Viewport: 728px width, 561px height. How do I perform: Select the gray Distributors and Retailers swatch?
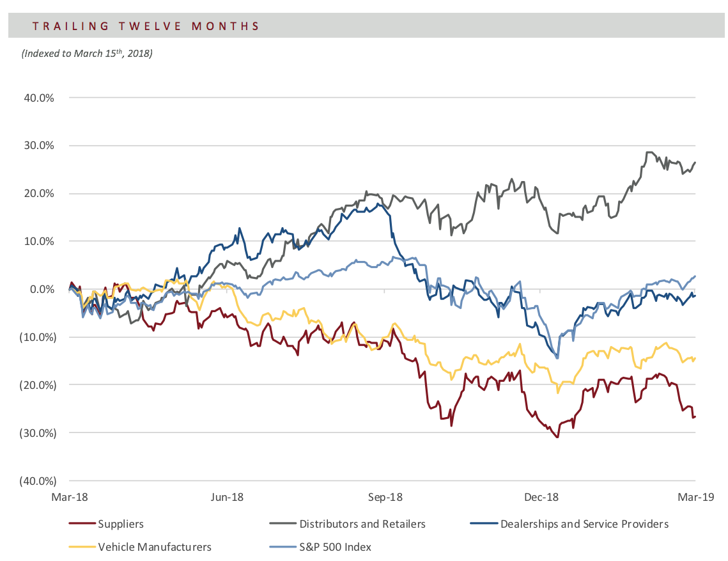coord(283,524)
